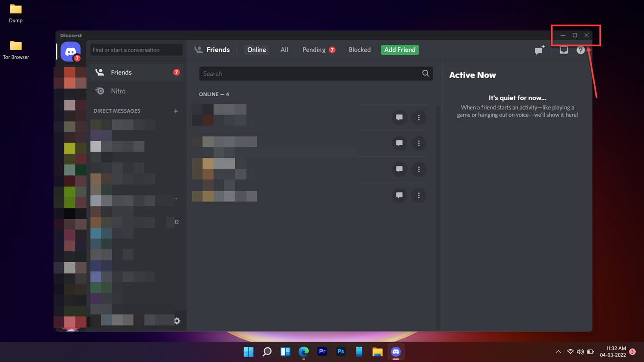
Task: Switch to the Blocked tab
Action: [359, 50]
